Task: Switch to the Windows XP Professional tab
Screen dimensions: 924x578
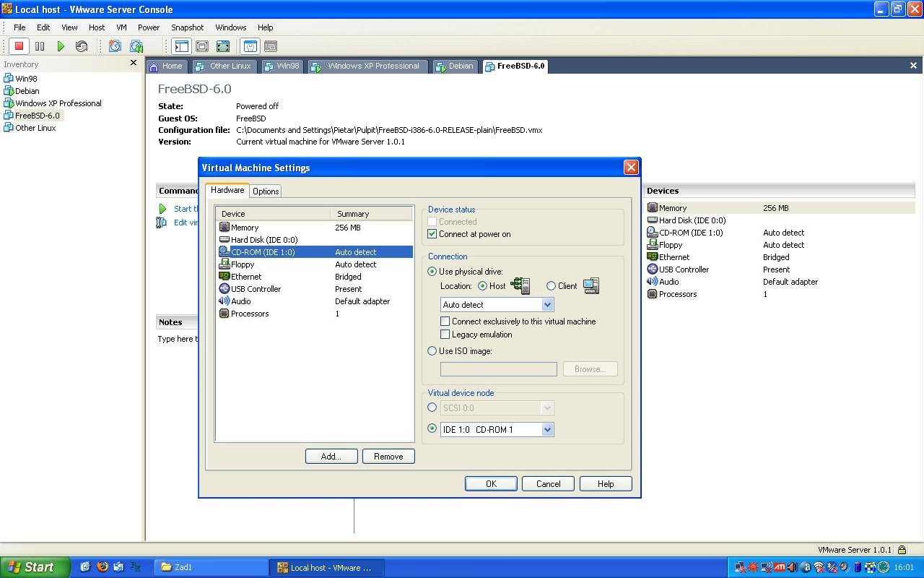Action: [367, 66]
